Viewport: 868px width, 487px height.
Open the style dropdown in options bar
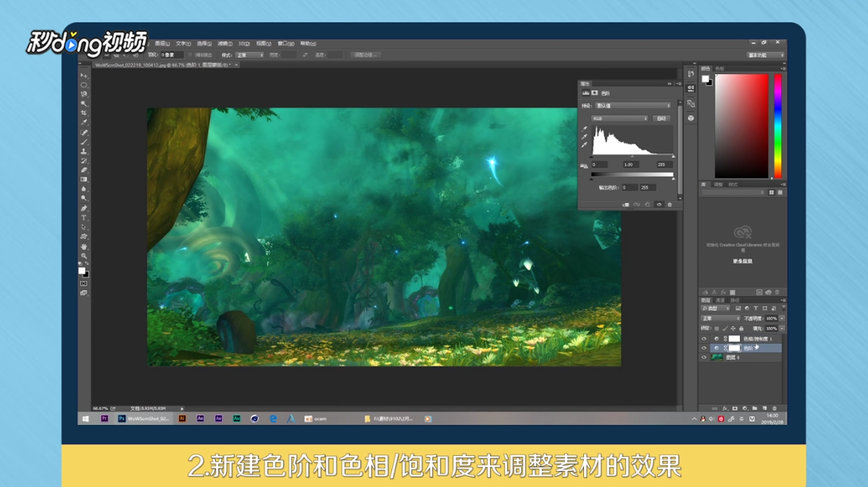(250, 55)
